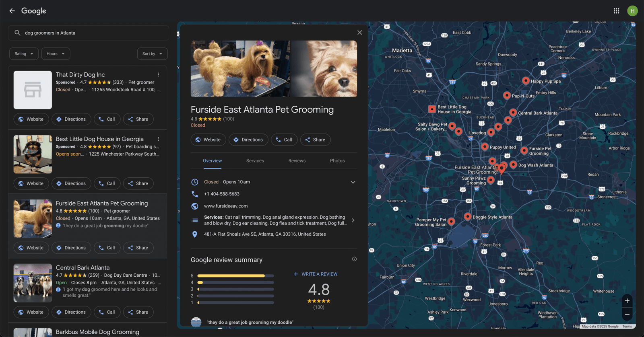Open the map Terms link

(627, 327)
